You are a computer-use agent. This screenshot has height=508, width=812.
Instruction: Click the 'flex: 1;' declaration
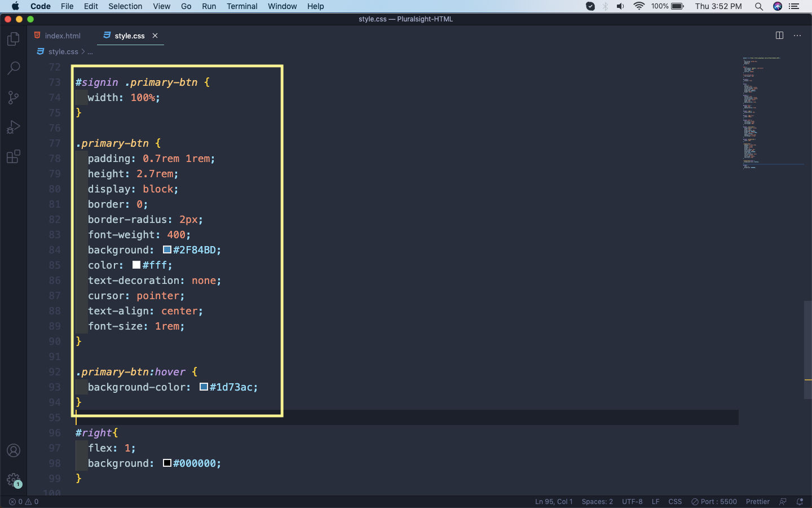[x=112, y=448]
